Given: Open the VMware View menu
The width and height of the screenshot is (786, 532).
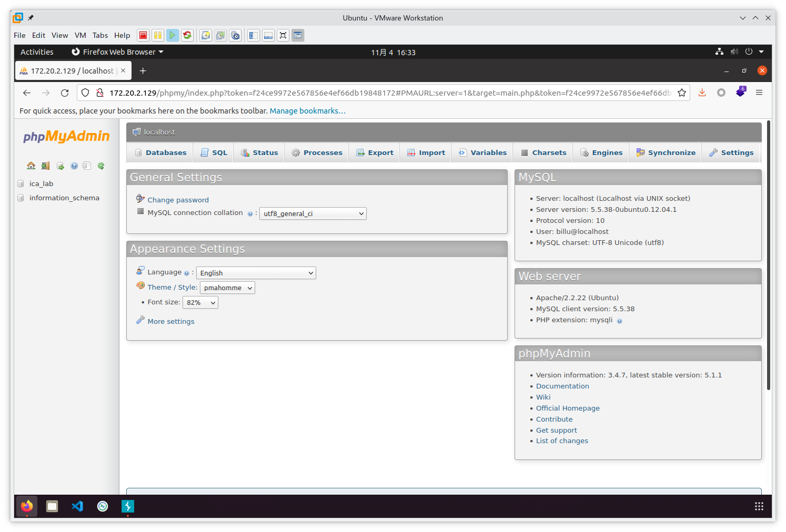Looking at the screenshot, I should click(59, 35).
